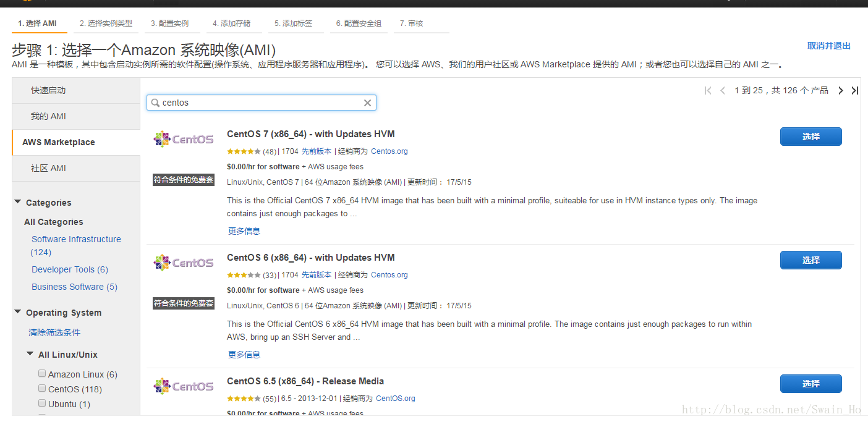The image size is (868, 422).
Task: Open CentOS.org vendor link for CentOS 6.5
Action: tap(396, 399)
